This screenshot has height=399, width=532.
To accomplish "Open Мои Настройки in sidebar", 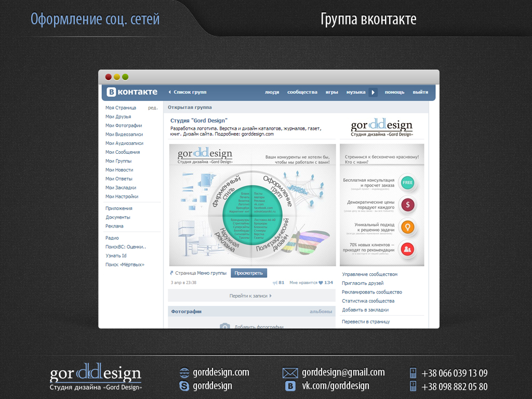I will pyautogui.click(x=122, y=196).
